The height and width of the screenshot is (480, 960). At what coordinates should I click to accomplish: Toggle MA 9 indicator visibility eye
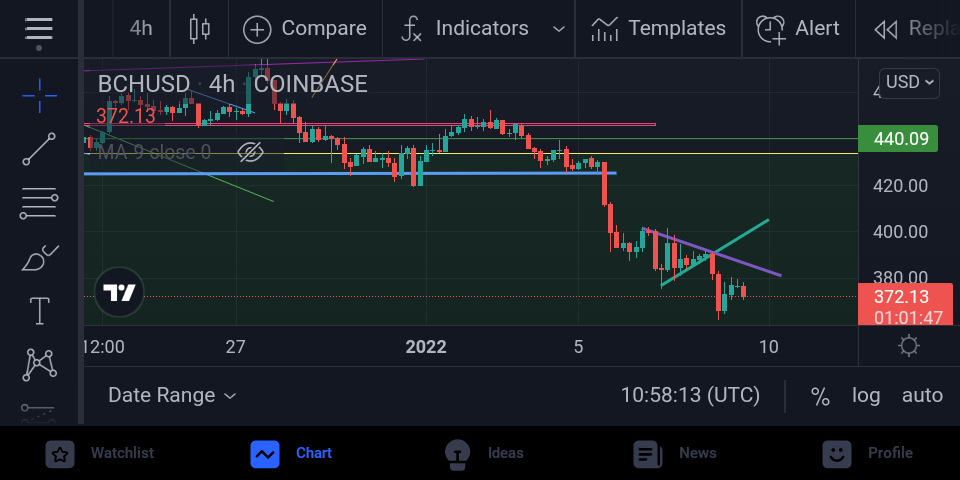250,152
